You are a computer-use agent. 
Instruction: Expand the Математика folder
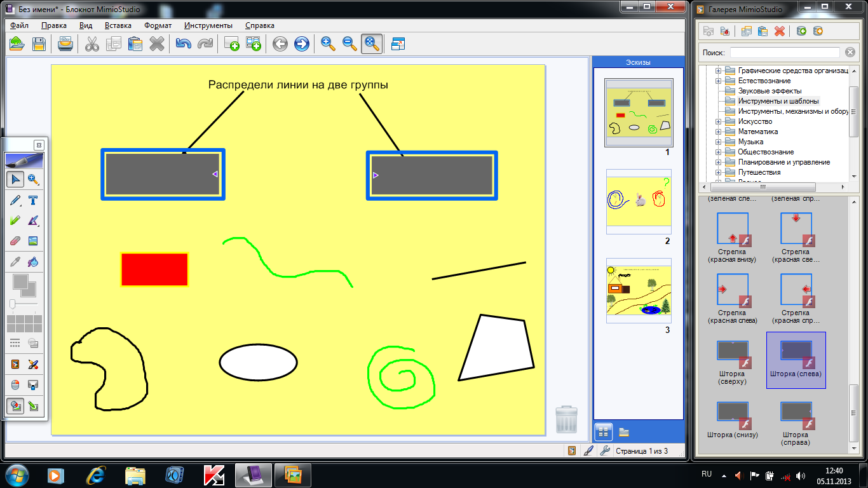coord(719,132)
